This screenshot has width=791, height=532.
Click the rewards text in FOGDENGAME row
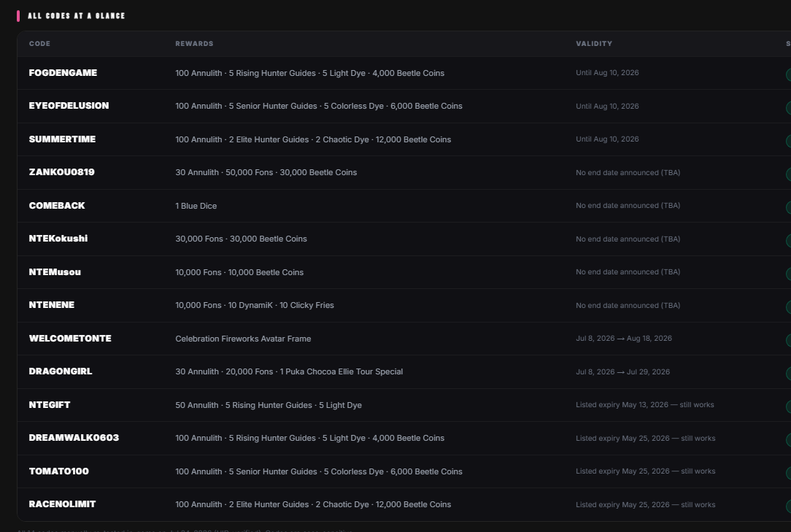coord(309,73)
